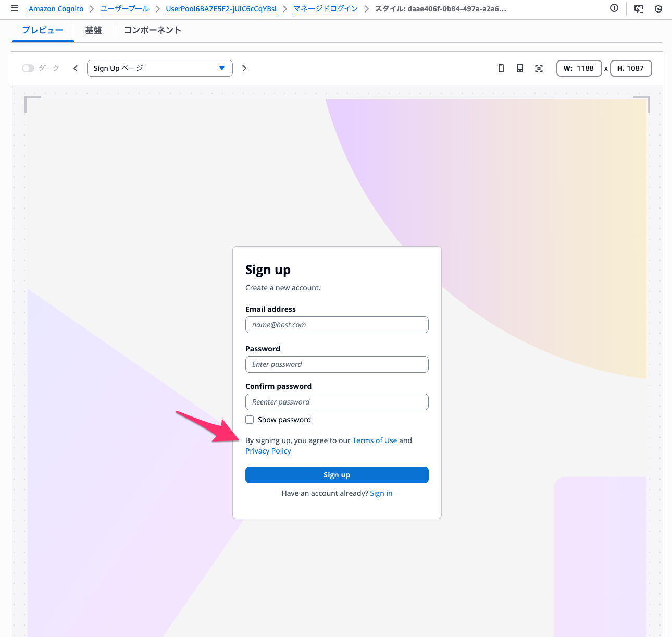Image resolution: width=672 pixels, height=637 pixels.
Task: Switch to the コンポーネント tab
Action: 153,30
